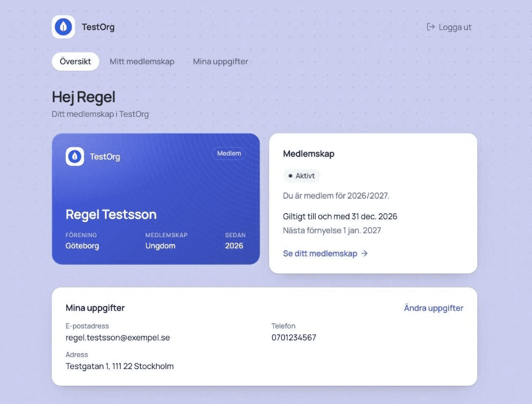The image size is (532, 404).
Task: Click the Aktivt status dot
Action: coord(290,176)
